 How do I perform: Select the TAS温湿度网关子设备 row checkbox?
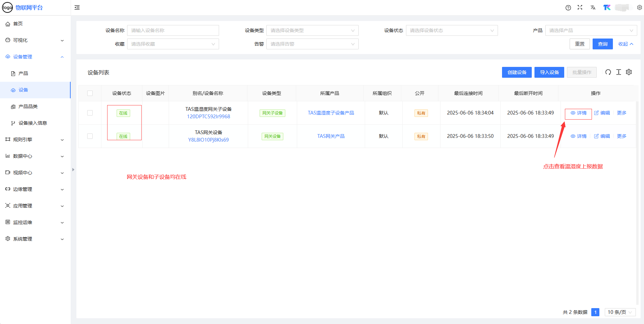(90, 113)
